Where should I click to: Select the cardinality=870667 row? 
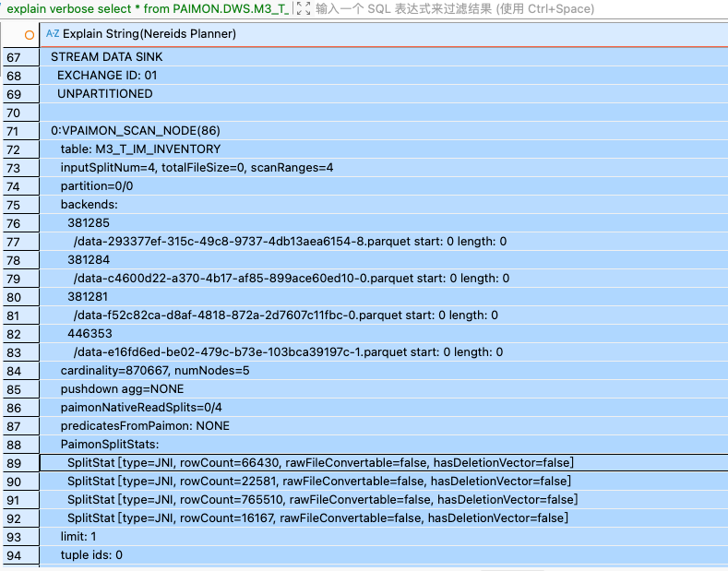click(155, 371)
